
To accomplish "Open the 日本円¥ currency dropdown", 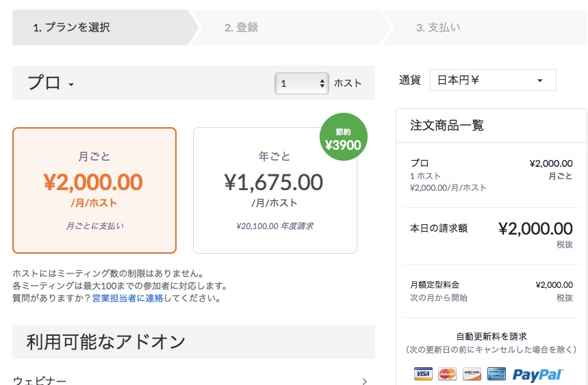I will tap(492, 81).
